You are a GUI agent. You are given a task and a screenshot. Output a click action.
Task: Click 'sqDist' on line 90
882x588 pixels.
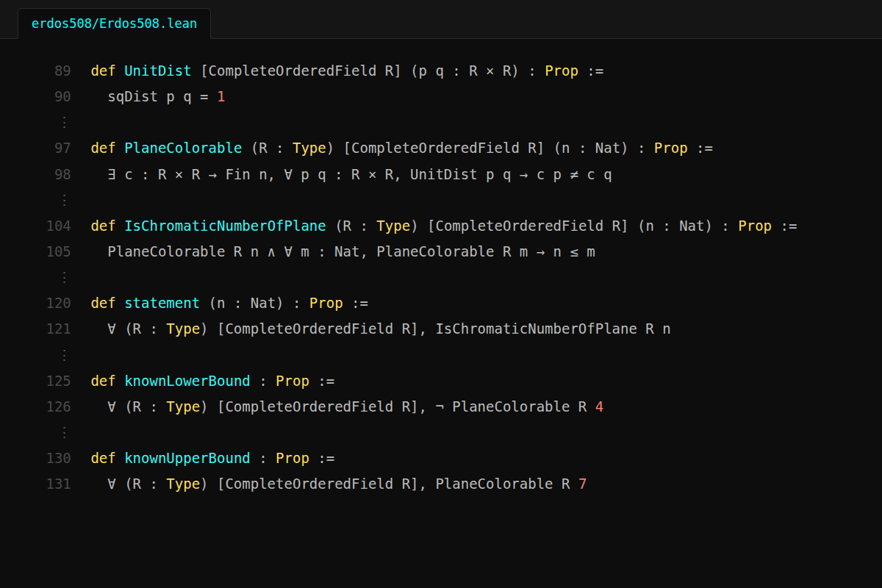click(132, 97)
